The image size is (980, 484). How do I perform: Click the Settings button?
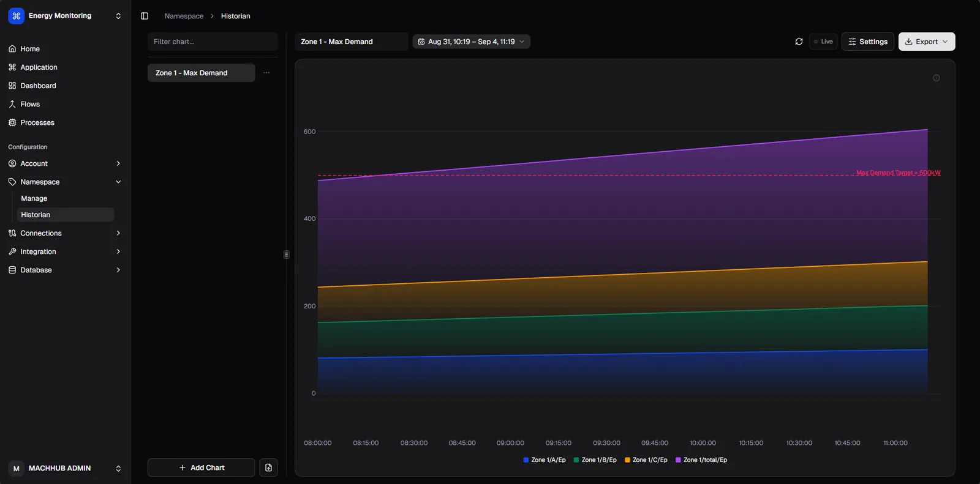(x=867, y=42)
